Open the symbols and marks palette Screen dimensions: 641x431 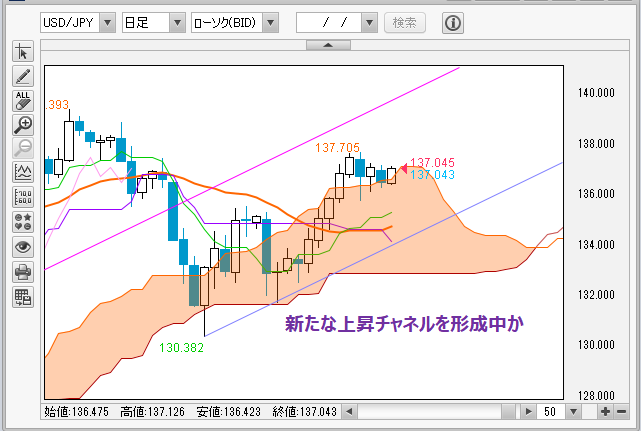coord(23,222)
